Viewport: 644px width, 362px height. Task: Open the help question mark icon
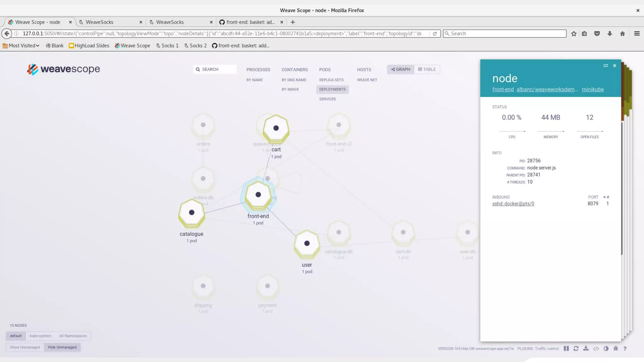(x=625, y=348)
